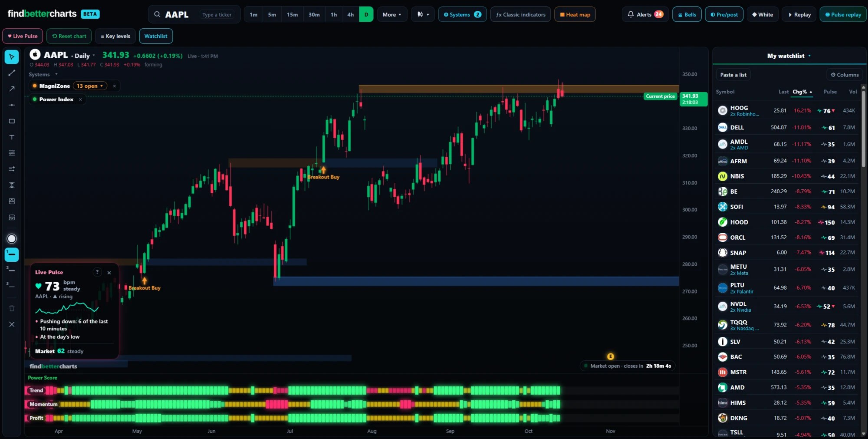Screen dimensions: 868x439
Task: Open the More timeframes dropdown
Action: tap(392, 14)
